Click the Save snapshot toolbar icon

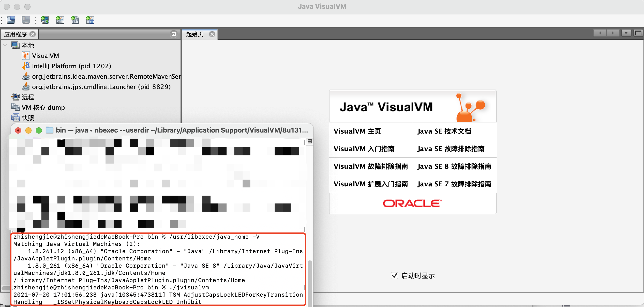tap(26, 20)
